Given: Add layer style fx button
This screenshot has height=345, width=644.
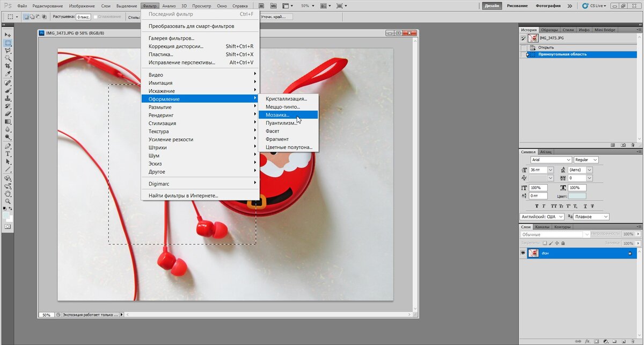Looking at the screenshot, I should 587,341.
